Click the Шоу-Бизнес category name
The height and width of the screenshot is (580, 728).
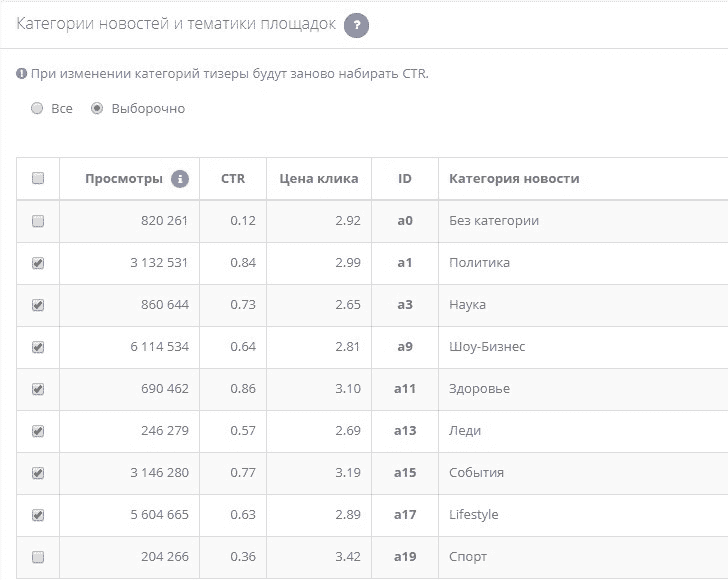tap(487, 347)
